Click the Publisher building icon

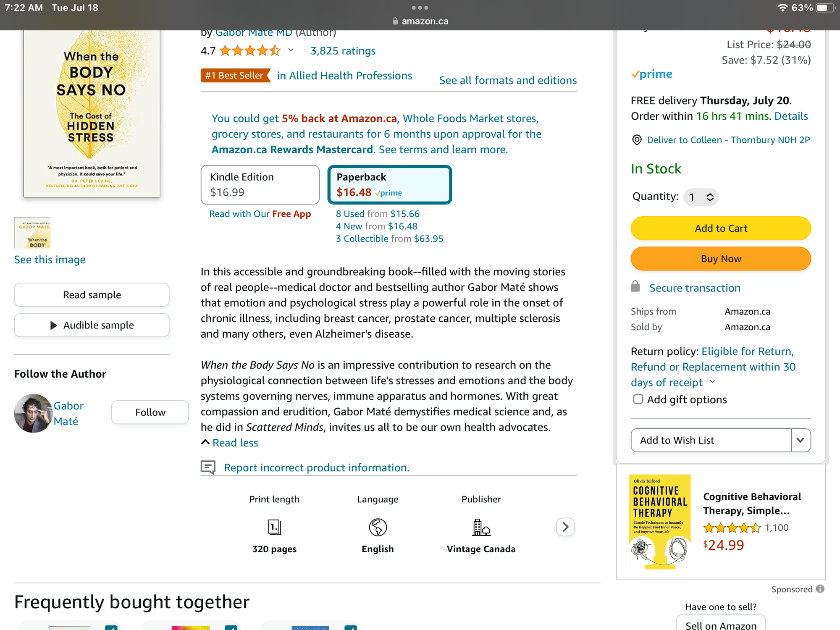481,527
